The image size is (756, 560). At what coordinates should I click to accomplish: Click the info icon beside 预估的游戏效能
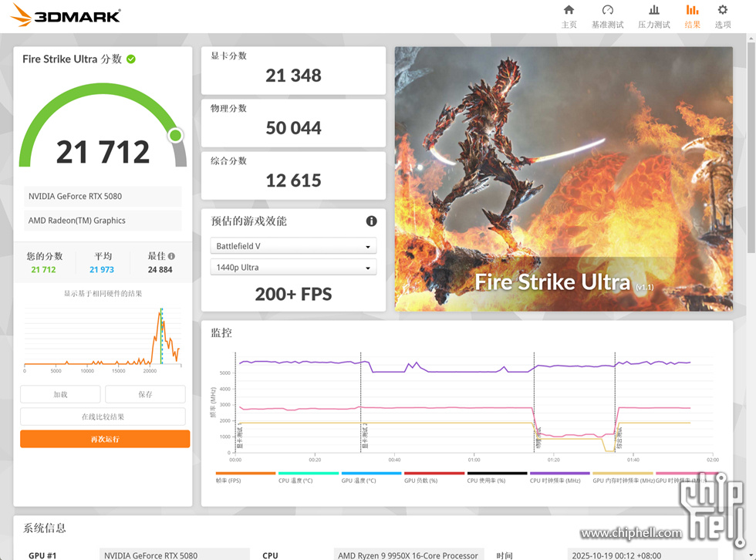click(x=371, y=221)
